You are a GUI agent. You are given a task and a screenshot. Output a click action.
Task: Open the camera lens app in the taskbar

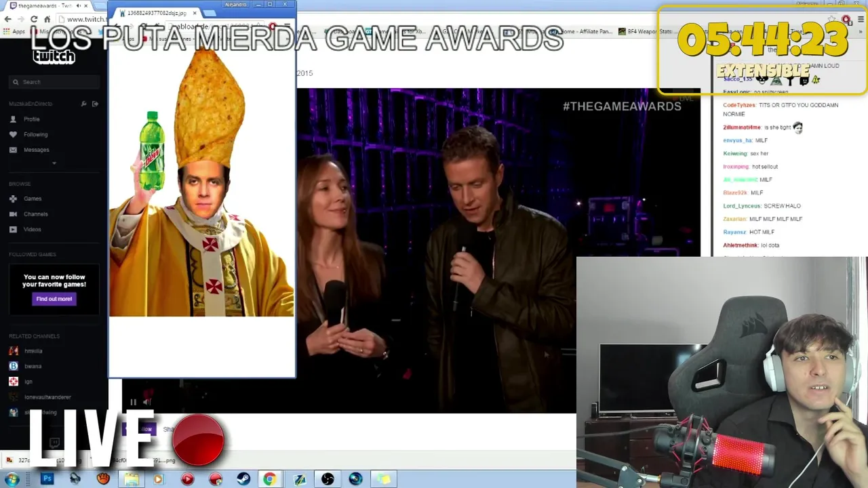click(x=355, y=479)
